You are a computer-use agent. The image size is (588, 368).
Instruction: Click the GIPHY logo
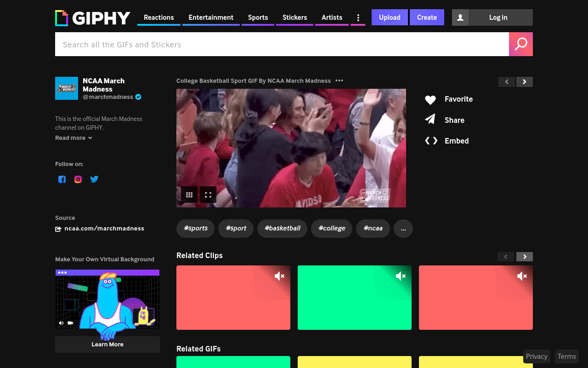93,18
